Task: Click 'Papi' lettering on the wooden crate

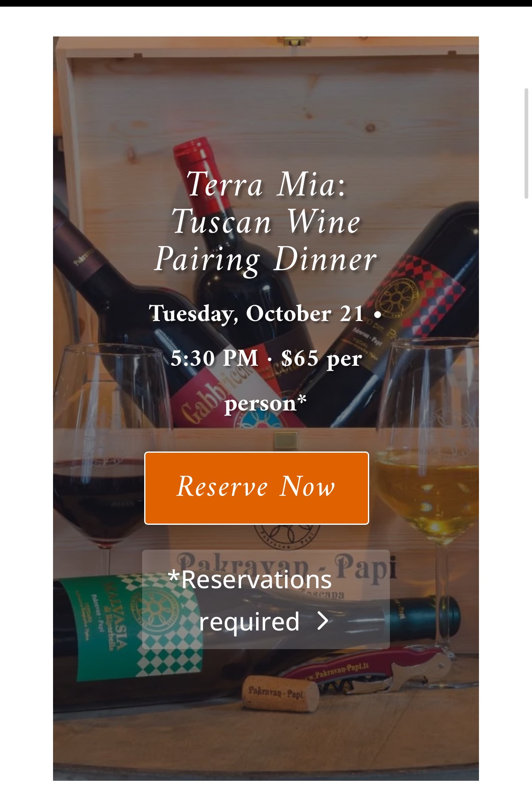Action: tap(365, 568)
